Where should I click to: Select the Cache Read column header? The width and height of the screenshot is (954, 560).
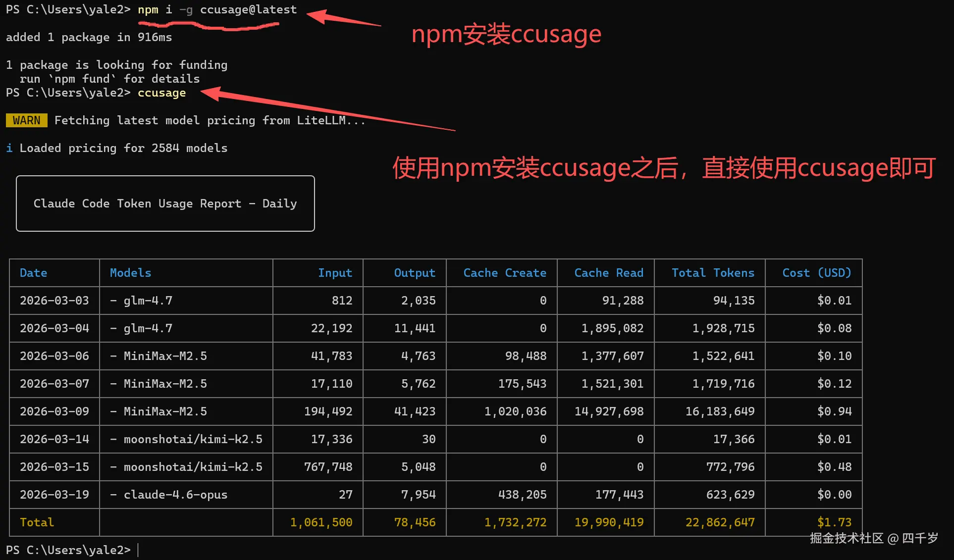(609, 273)
